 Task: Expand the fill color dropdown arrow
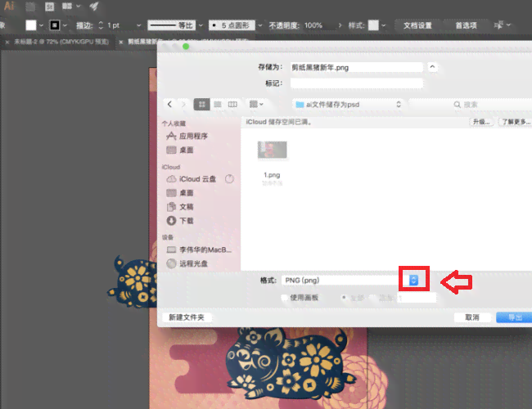point(42,25)
